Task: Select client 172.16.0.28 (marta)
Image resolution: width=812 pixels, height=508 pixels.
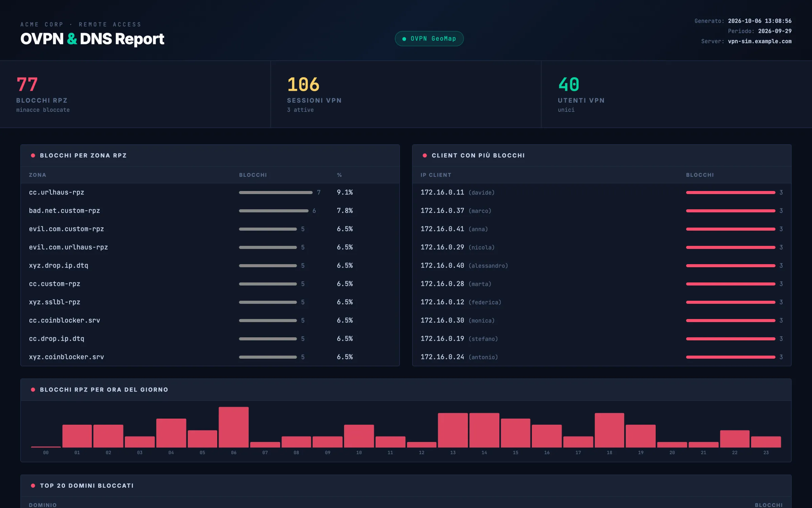Action: pos(602,284)
